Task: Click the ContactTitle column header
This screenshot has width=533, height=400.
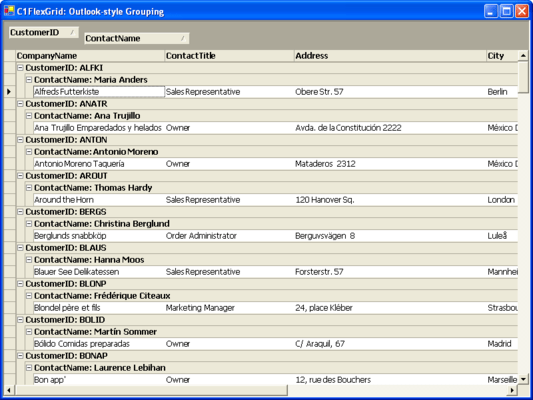Action: coord(229,56)
